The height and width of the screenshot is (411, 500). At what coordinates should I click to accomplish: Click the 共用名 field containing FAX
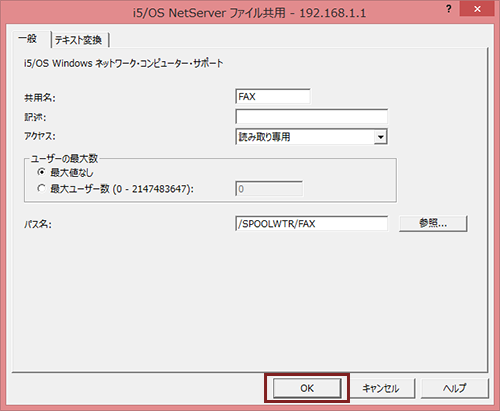273,97
